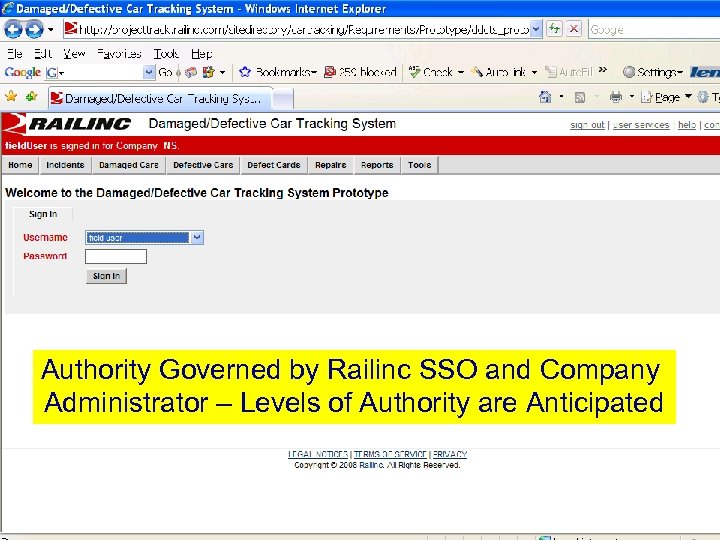Expand the Username dropdown list

tap(197, 237)
